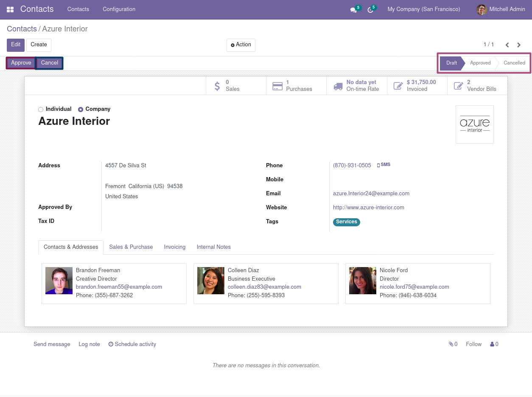
Task: Click colleen.diaz83@example.com email
Action: click(x=264, y=287)
